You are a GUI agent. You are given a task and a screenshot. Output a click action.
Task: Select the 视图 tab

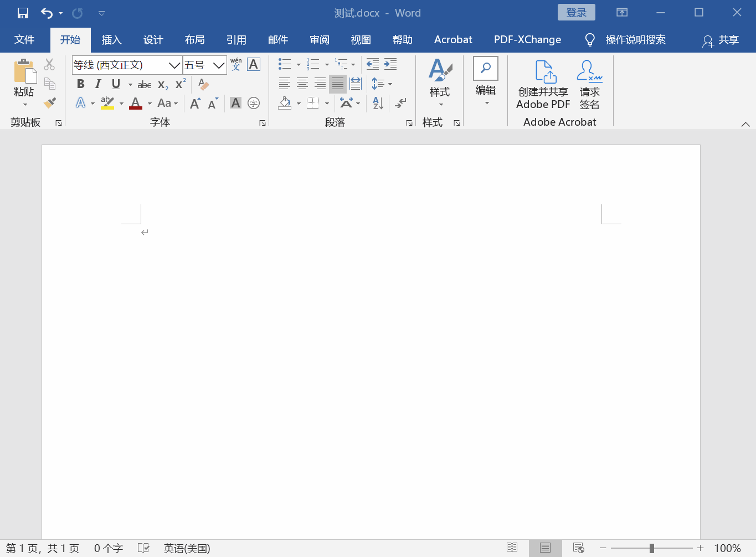coord(361,40)
